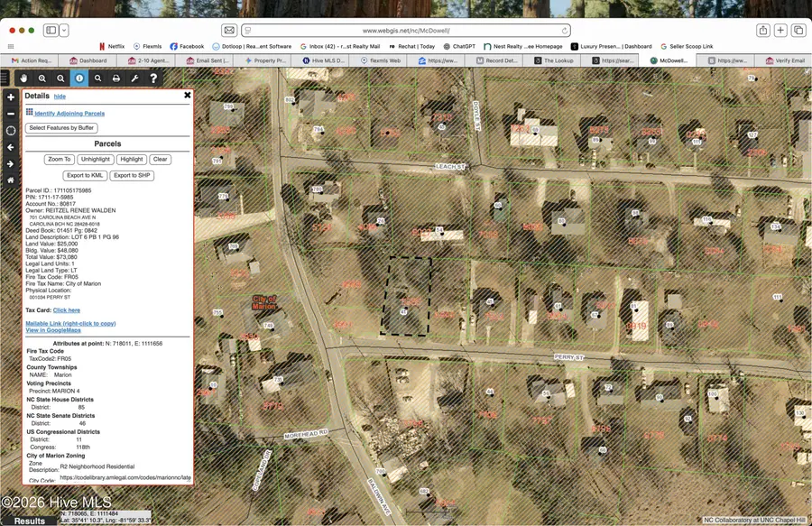This screenshot has width=812, height=526.
Task: Select the Pan hand tool
Action: pos(24,78)
